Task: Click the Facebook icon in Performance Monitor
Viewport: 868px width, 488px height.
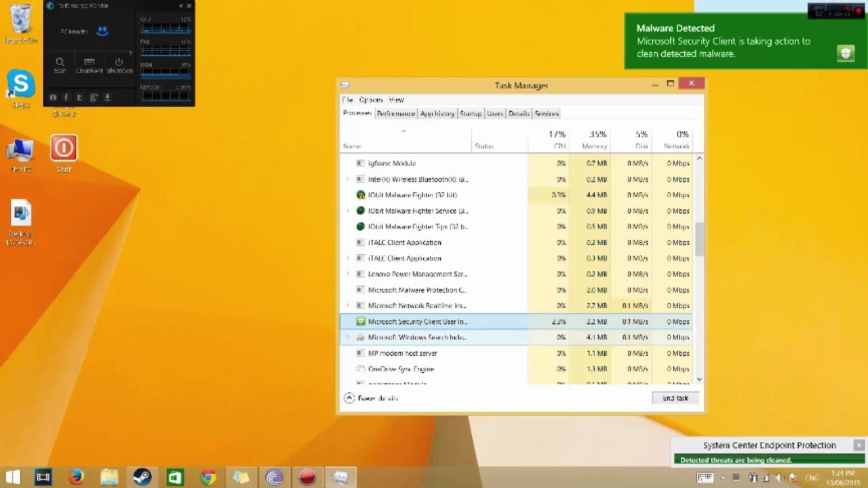Action: (66, 98)
